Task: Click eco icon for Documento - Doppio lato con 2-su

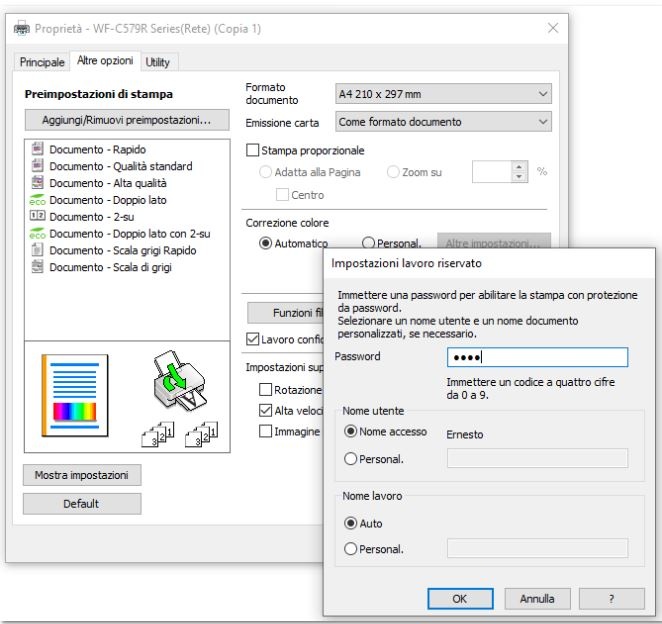Action: pos(39,233)
